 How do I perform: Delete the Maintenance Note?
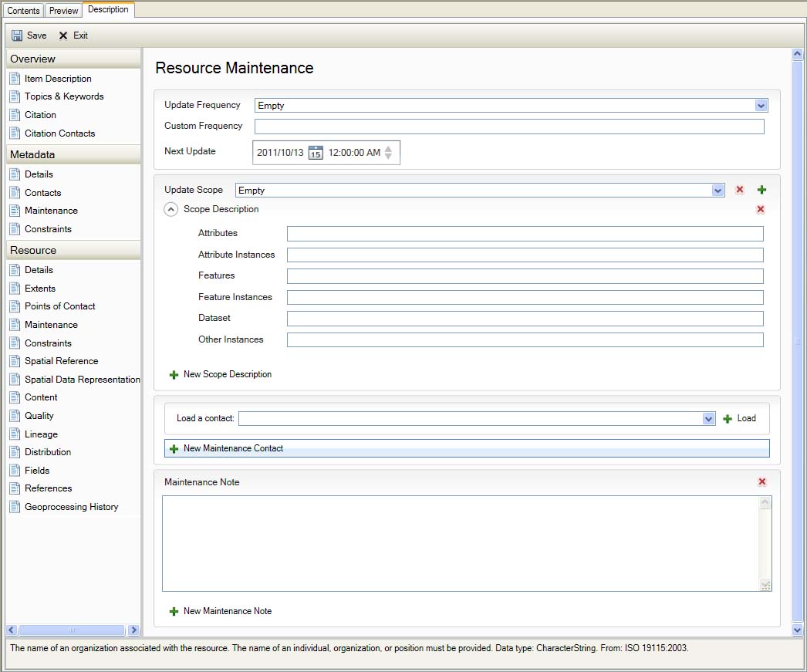[762, 482]
